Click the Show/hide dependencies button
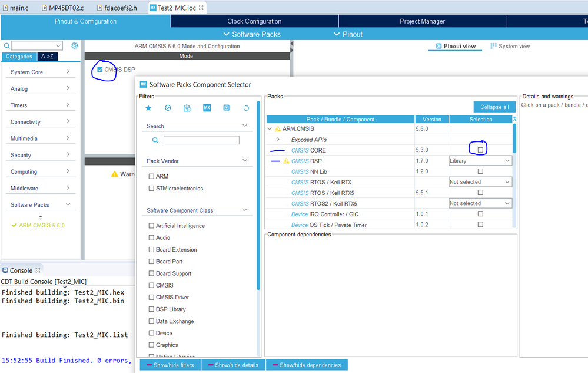 (x=307, y=365)
